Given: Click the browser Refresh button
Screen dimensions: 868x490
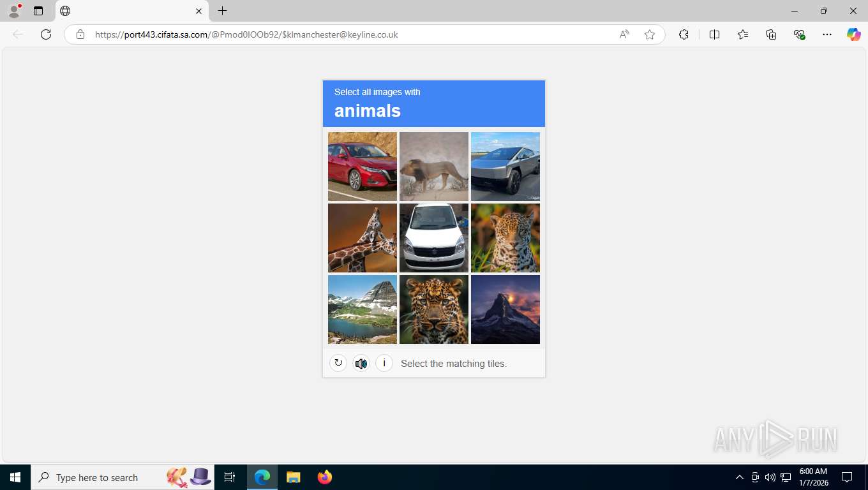Looking at the screenshot, I should coord(46,34).
